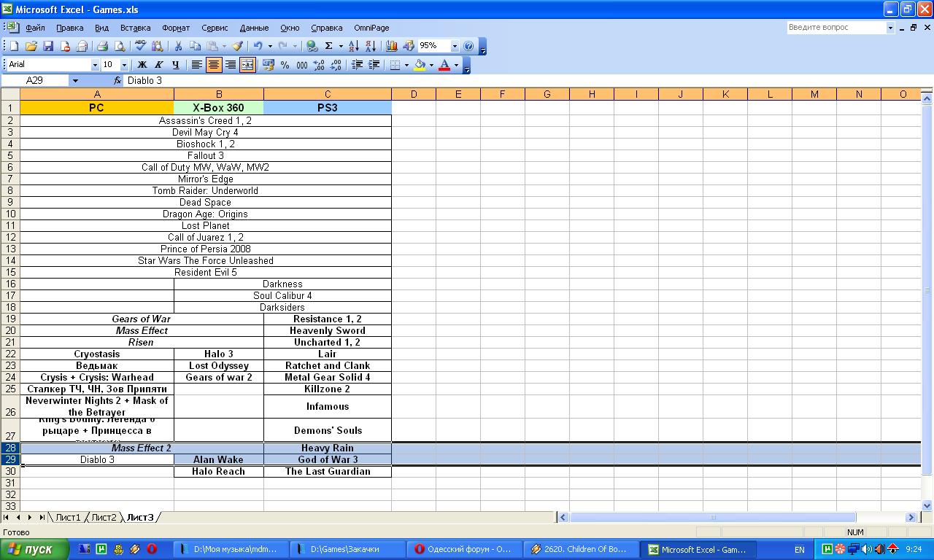Open a file with the folder icon
The height and width of the screenshot is (560, 934).
31,46
